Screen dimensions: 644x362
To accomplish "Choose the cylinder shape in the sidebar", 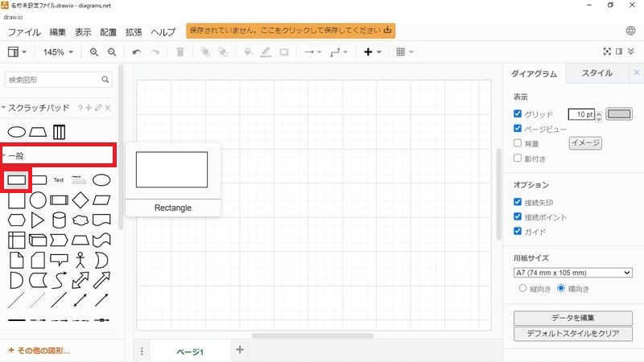I will click(59, 220).
